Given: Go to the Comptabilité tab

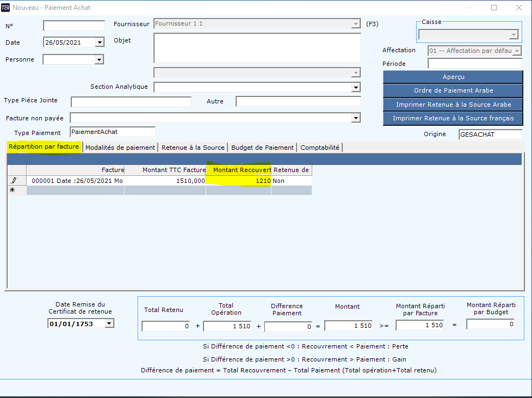Looking at the screenshot, I should [320, 148].
